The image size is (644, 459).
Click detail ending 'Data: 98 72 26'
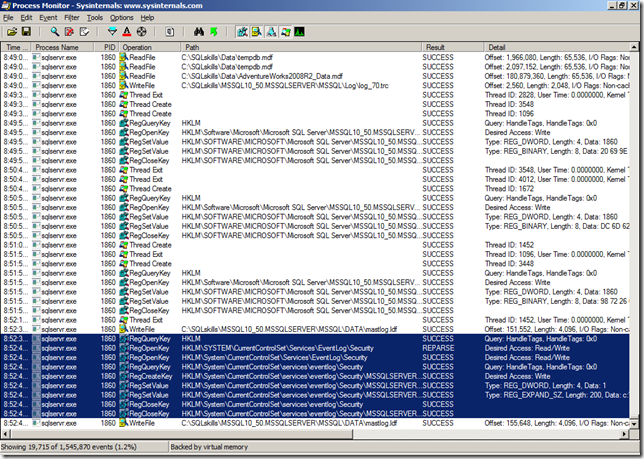pyautogui.click(x=556, y=301)
